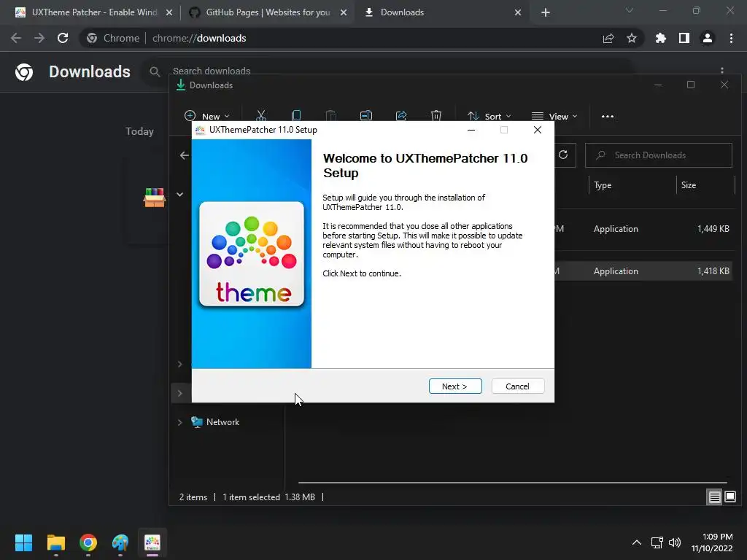Screen dimensions: 747x560
Task: Click the Search Downloads field in Explorer
Action: click(659, 155)
